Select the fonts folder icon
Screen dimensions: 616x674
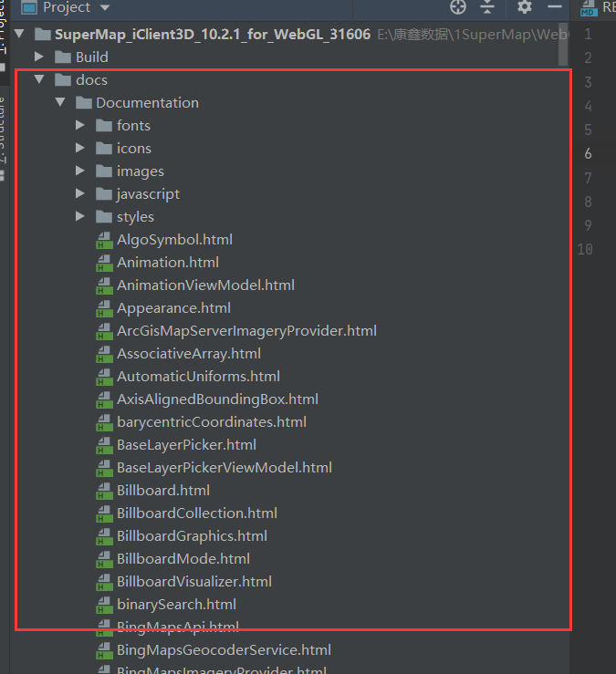(x=104, y=125)
